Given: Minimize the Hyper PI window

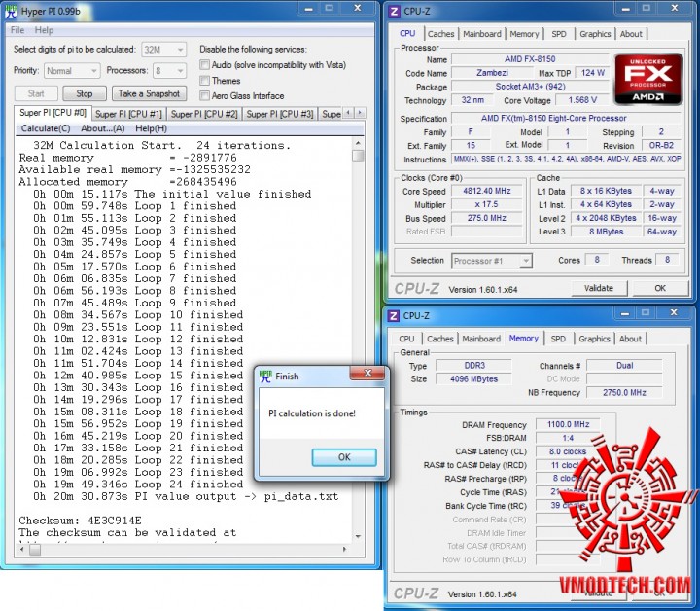Looking at the screenshot, I should click(x=308, y=9).
